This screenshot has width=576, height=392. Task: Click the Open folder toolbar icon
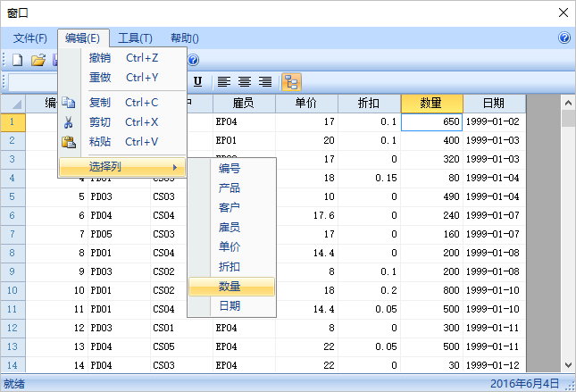coord(38,60)
